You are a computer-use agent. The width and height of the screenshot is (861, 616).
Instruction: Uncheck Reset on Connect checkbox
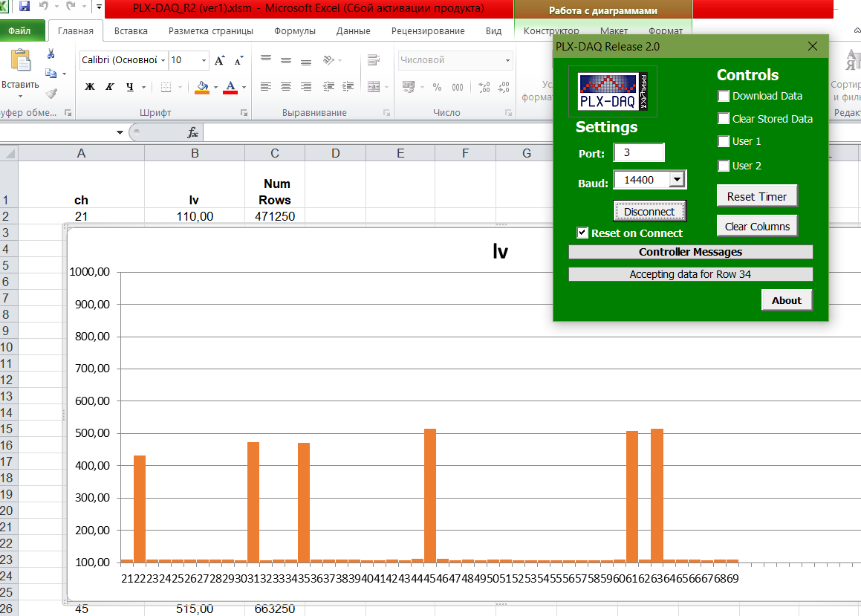pos(582,233)
